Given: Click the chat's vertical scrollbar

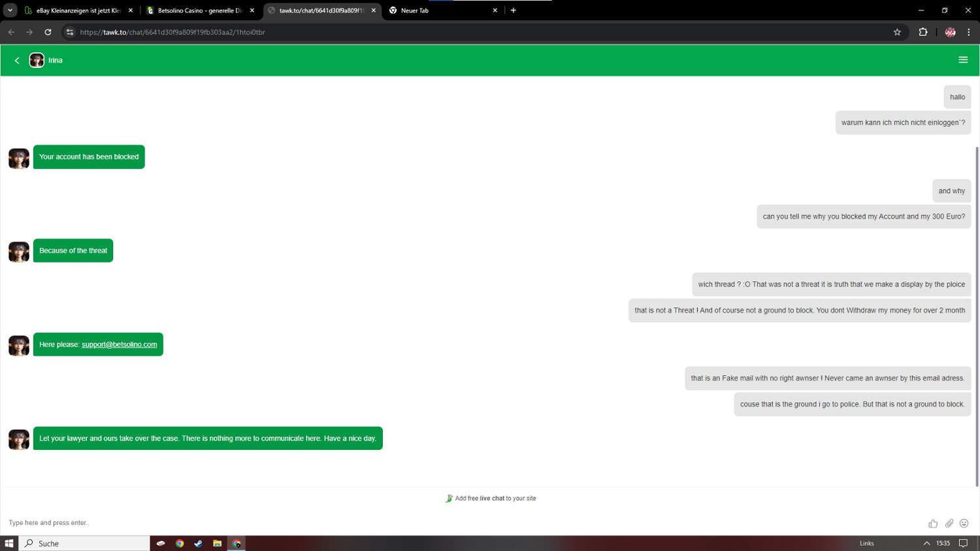Looking at the screenshot, I should 977,313.
